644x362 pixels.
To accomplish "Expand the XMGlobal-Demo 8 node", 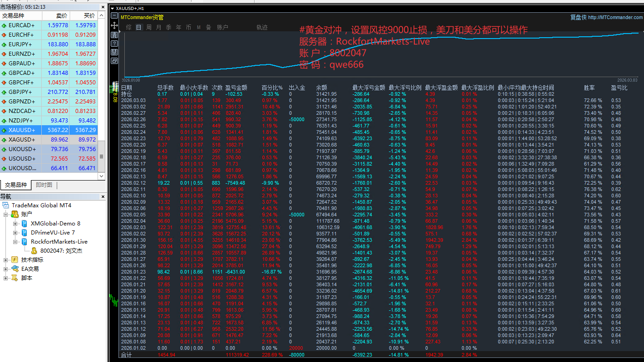I will 15,224.
